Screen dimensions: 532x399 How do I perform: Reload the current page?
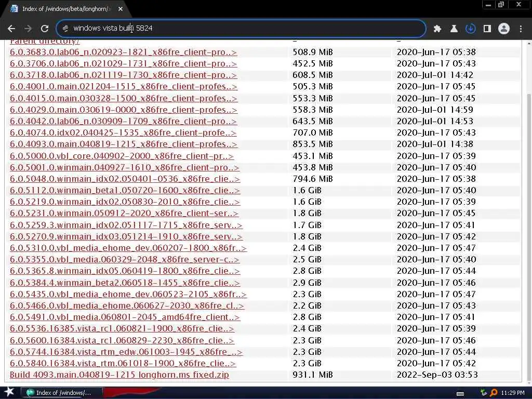45,29
